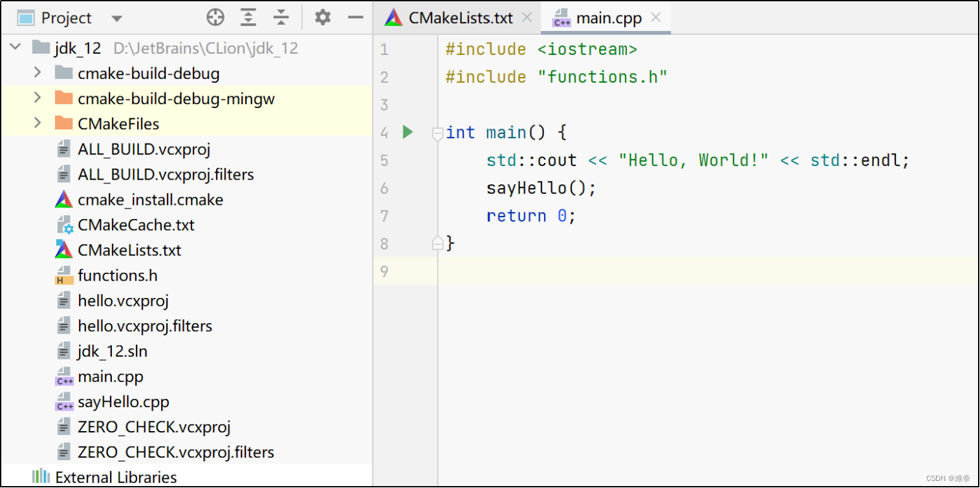The width and height of the screenshot is (980, 488).
Task: Close the CMakeLists.txt editor tab
Action: pyautogui.click(x=527, y=17)
